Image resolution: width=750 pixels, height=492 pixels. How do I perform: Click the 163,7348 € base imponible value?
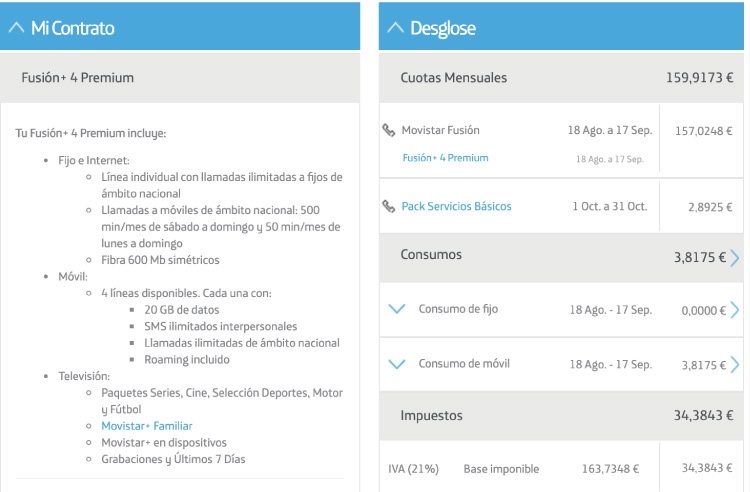tap(610, 469)
